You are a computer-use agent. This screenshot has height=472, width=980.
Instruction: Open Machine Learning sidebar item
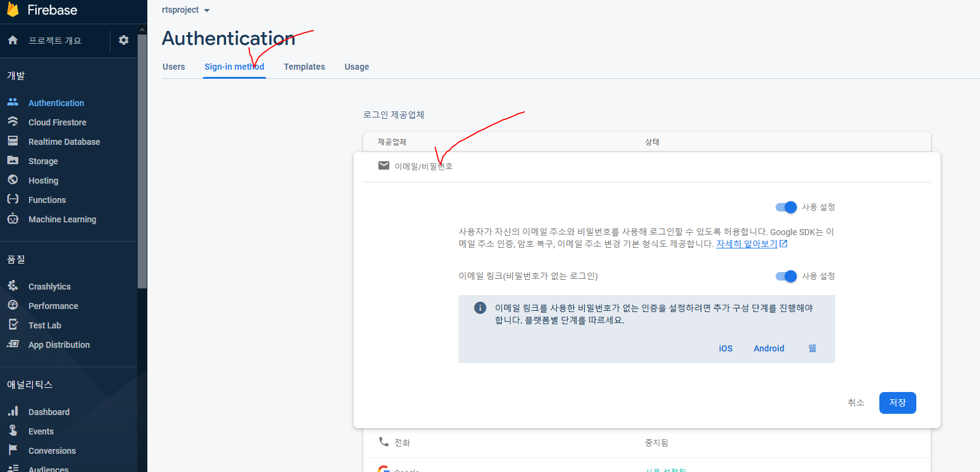tap(62, 219)
